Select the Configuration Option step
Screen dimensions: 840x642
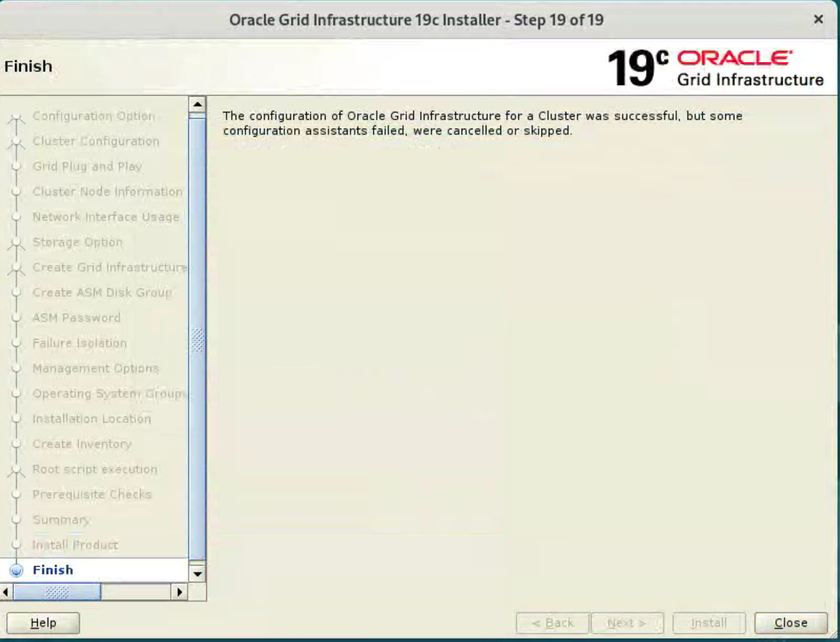coord(93,116)
